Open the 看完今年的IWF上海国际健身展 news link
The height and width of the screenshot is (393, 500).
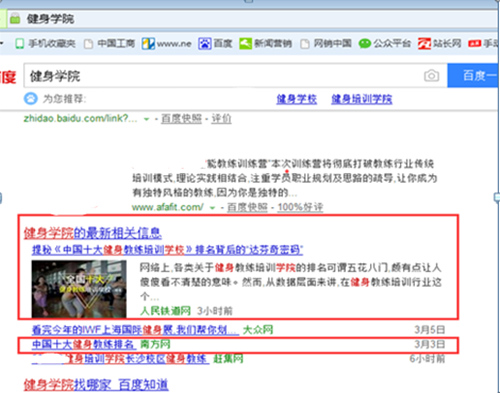(x=135, y=330)
